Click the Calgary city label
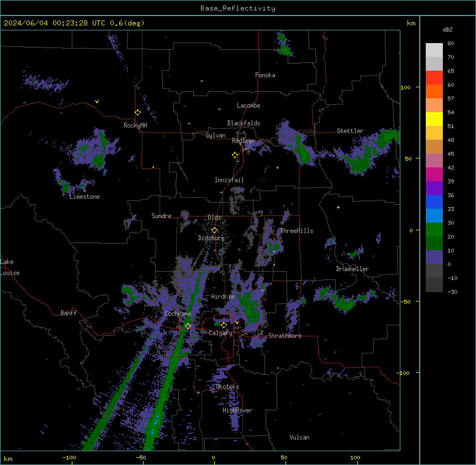This screenshot has height=465, width=476. [x=221, y=333]
